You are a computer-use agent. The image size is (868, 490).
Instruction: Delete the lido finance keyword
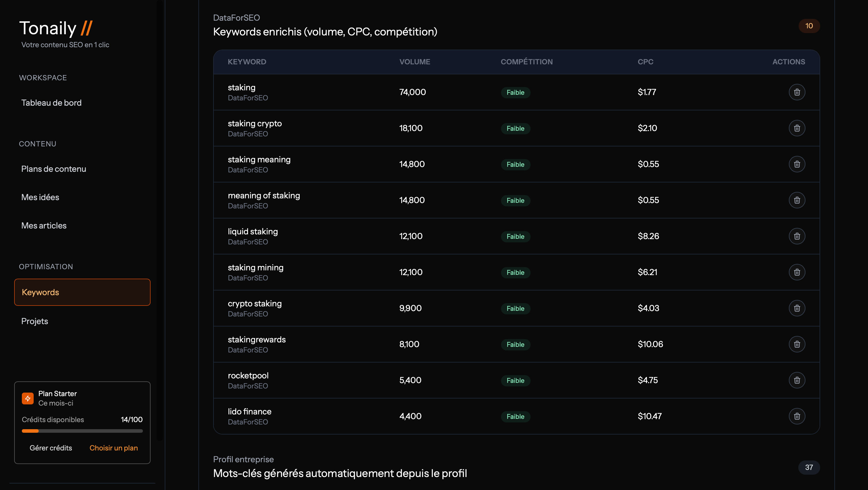pyautogui.click(x=797, y=416)
